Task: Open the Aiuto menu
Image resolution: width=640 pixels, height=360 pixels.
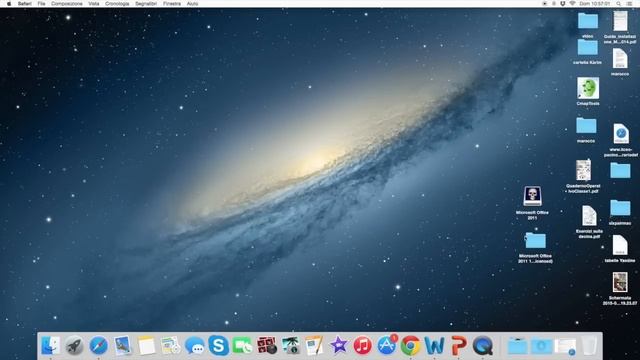Action: (x=192, y=4)
